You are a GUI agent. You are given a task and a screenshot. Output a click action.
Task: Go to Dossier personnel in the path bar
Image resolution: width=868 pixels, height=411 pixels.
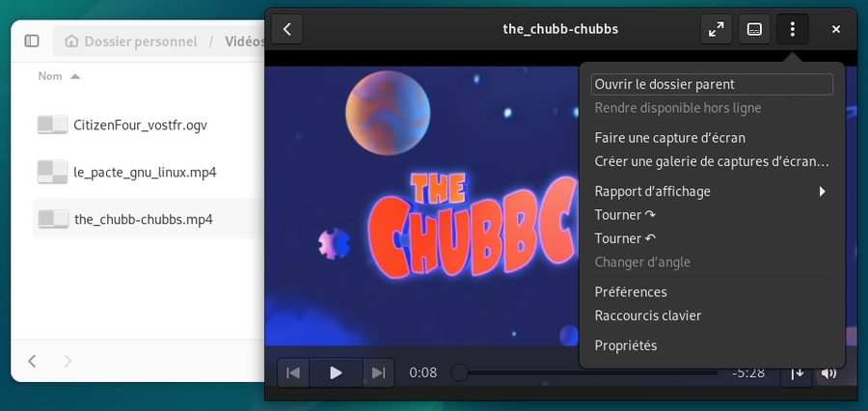(141, 41)
